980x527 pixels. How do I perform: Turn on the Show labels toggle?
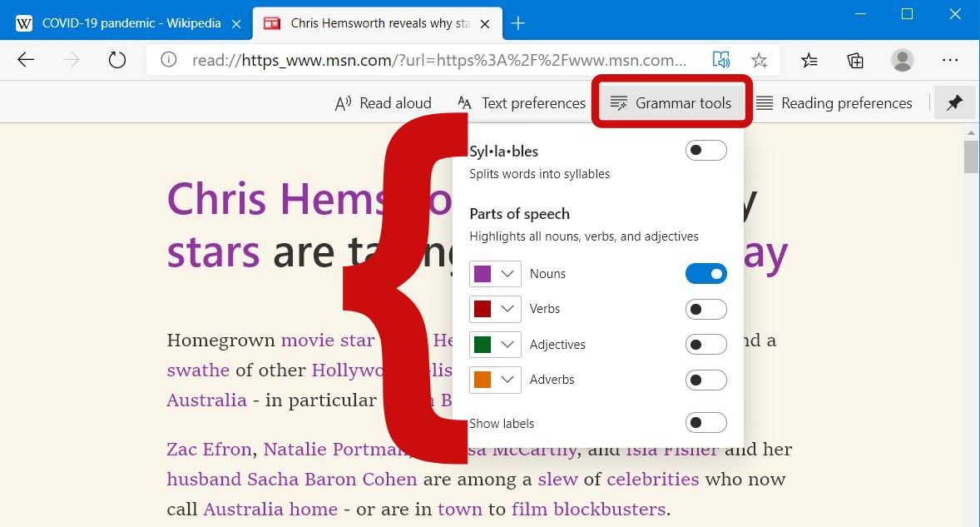click(705, 423)
